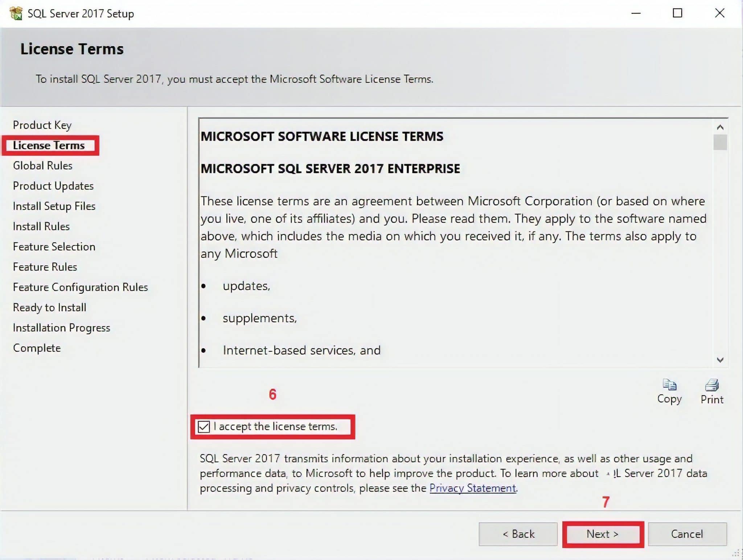
Task: Click the 'updates,' bullet line
Action: (246, 286)
